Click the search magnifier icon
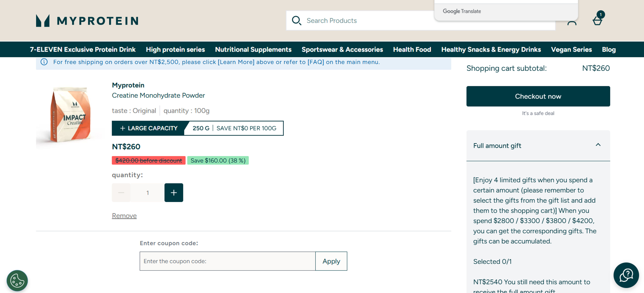The height and width of the screenshot is (293, 644). (297, 20)
